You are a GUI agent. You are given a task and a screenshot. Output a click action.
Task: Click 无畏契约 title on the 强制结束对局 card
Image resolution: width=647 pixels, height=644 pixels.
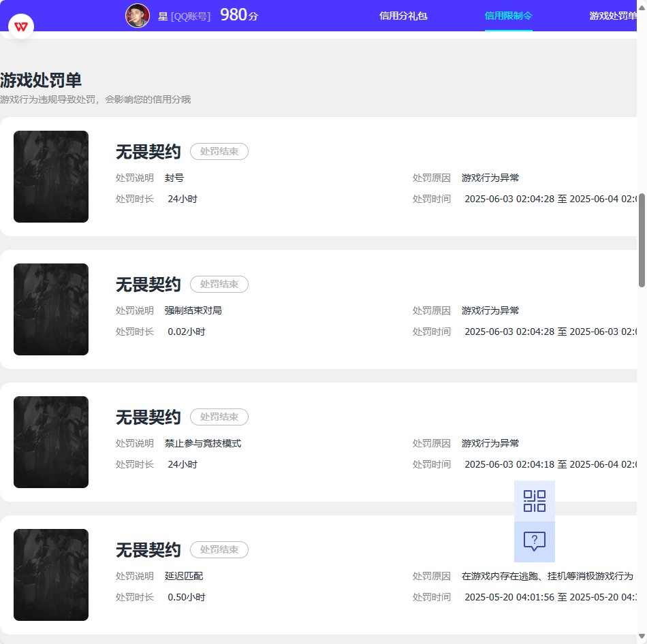pyautogui.click(x=148, y=285)
